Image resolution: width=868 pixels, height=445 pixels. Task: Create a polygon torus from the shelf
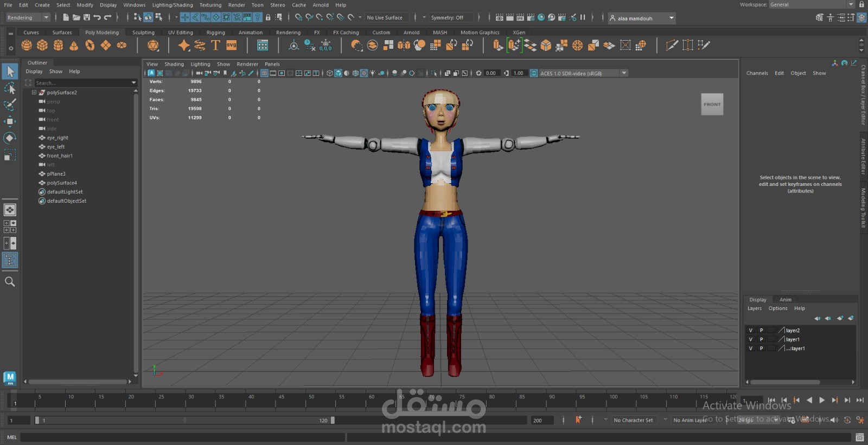[90, 46]
